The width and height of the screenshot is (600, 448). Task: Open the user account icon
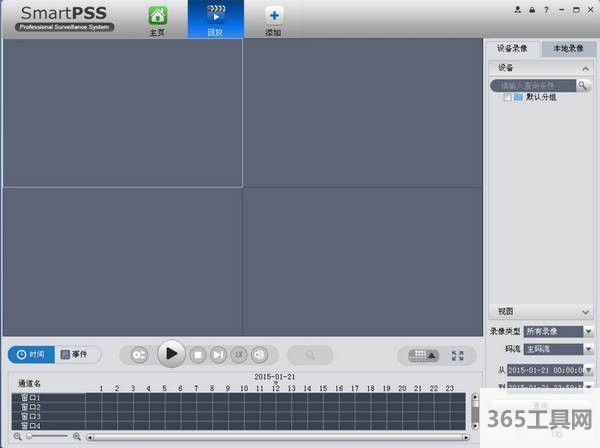click(518, 9)
